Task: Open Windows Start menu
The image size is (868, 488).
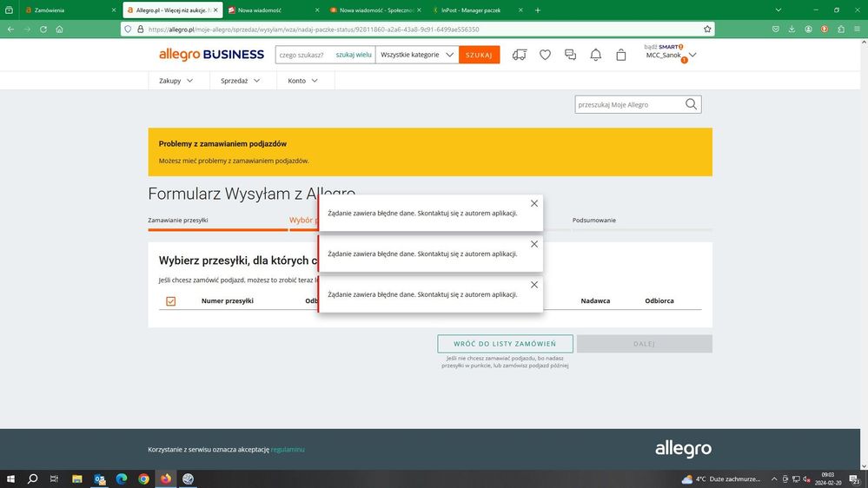Action: pyautogui.click(x=10, y=478)
